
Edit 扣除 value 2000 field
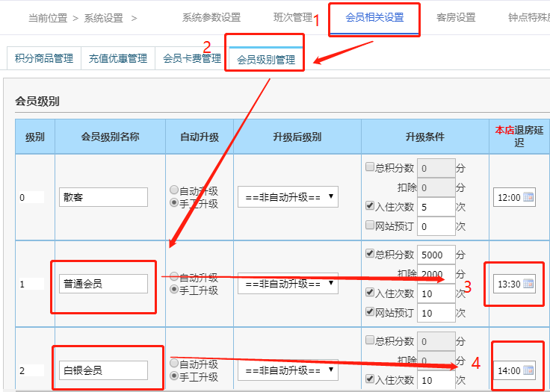pos(436,274)
